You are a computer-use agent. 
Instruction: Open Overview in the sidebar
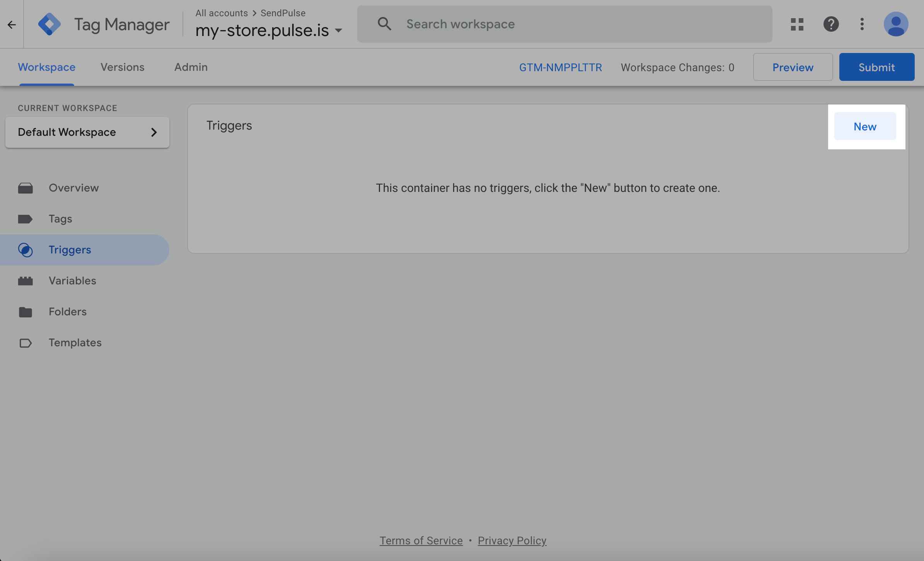pos(73,188)
